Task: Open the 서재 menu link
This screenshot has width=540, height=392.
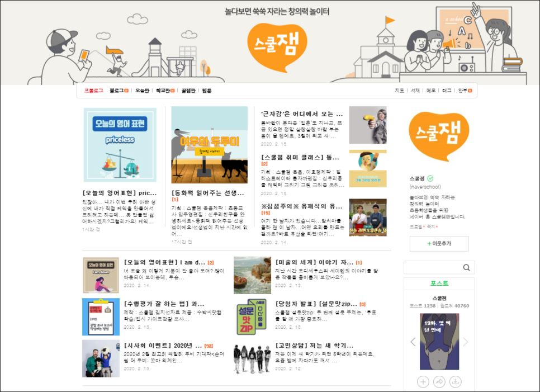Action: (415, 91)
